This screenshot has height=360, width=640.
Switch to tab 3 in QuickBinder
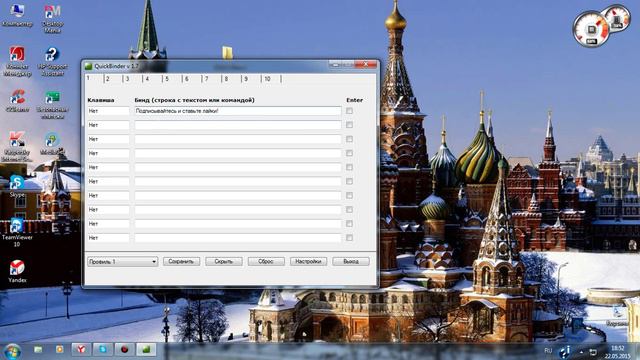[x=133, y=79]
